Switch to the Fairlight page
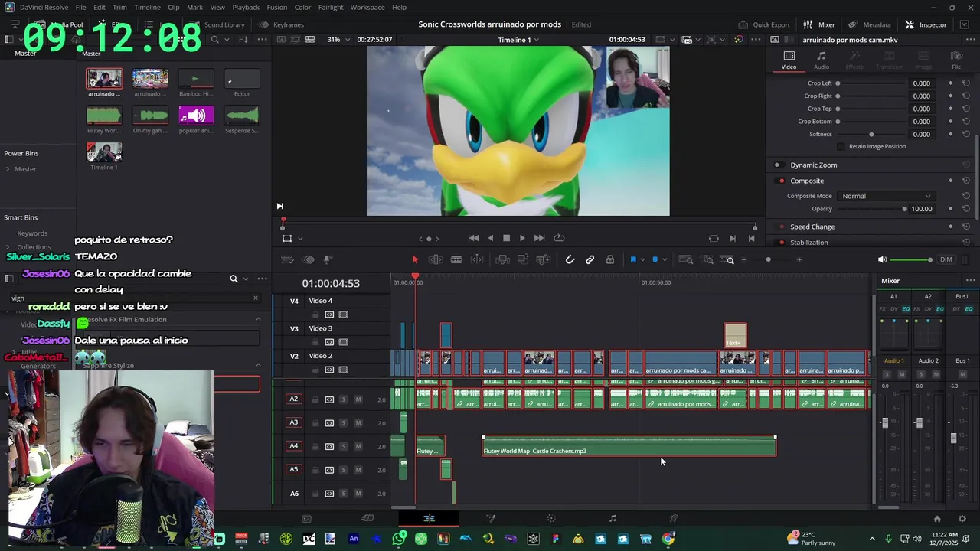The image size is (980, 551). [x=612, y=519]
